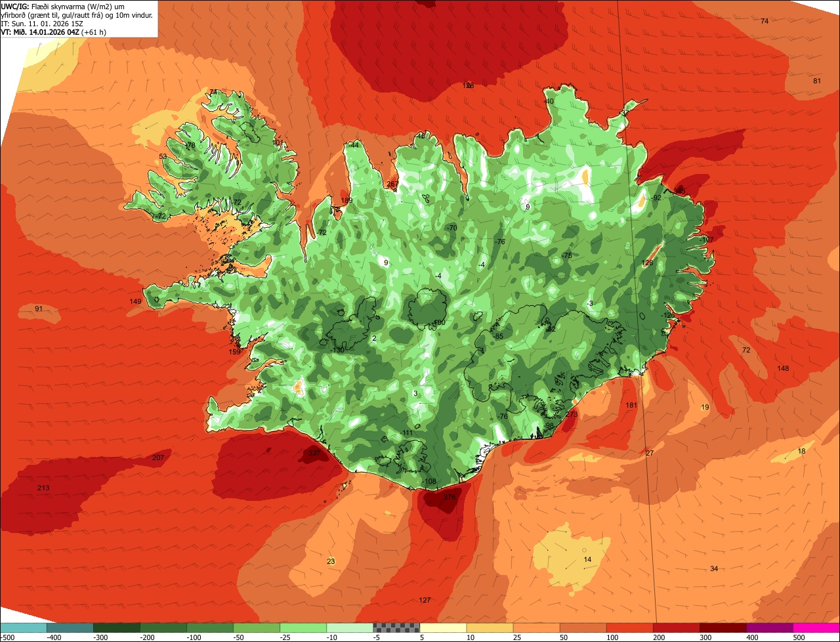The width and height of the screenshot is (840, 642).
Task: Click the flux value 23 in the southern ocean
Action: (x=331, y=561)
